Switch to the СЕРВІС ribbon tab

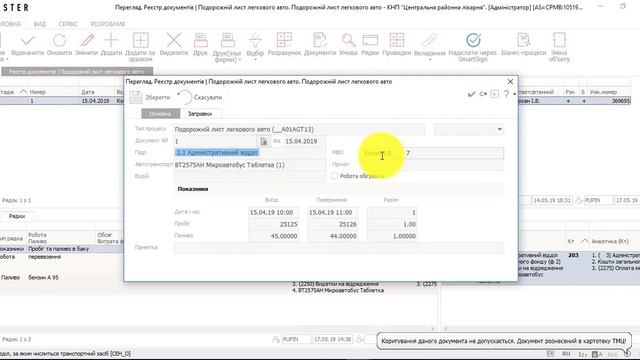[x=68, y=24]
